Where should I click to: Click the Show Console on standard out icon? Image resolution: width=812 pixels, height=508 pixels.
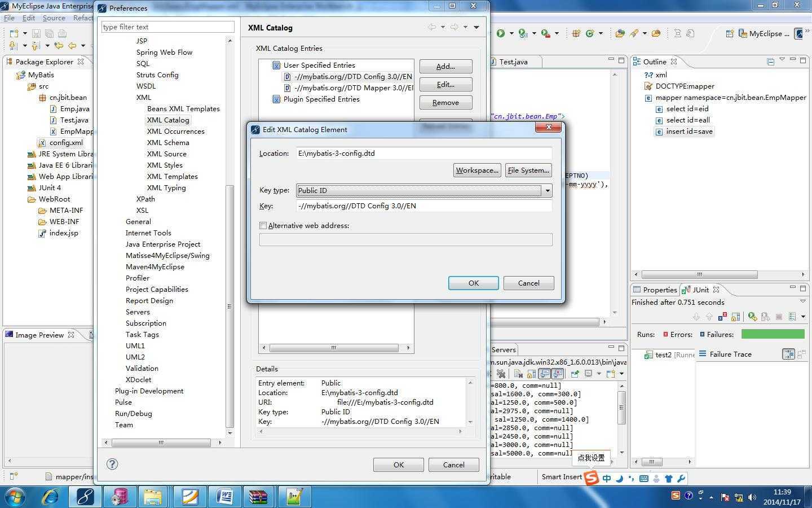coord(544,374)
